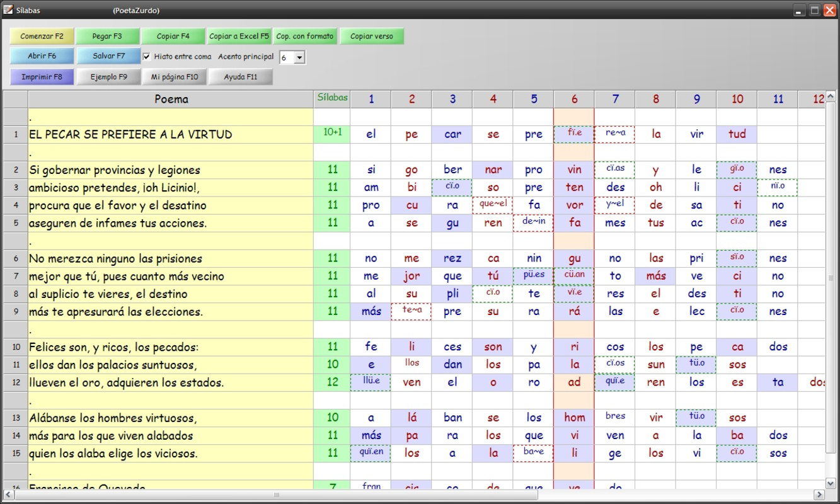This screenshot has width=840, height=504.
Task: Click Copiar a Excel F5 button
Action: pos(239,36)
